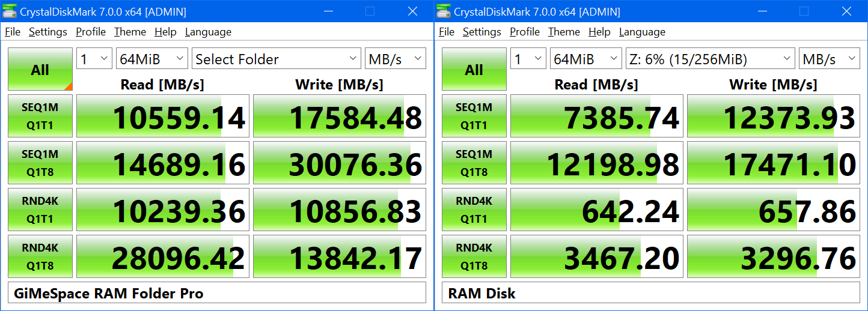
Task: Open Theme menu in left window
Action: [x=130, y=32]
